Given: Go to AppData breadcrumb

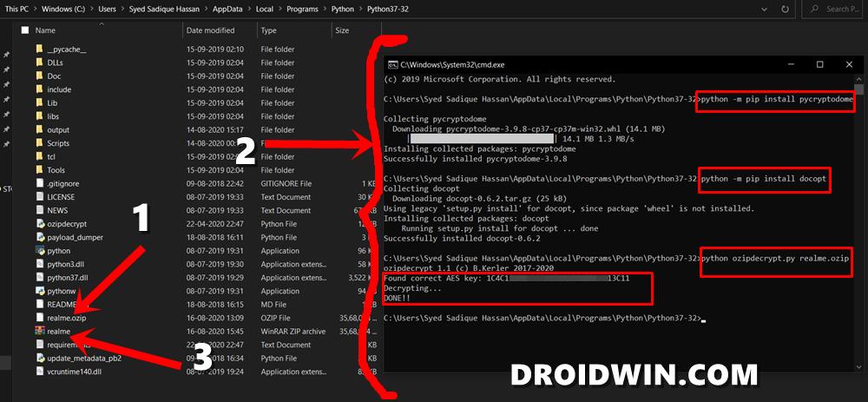Looking at the screenshot, I should coord(227,9).
